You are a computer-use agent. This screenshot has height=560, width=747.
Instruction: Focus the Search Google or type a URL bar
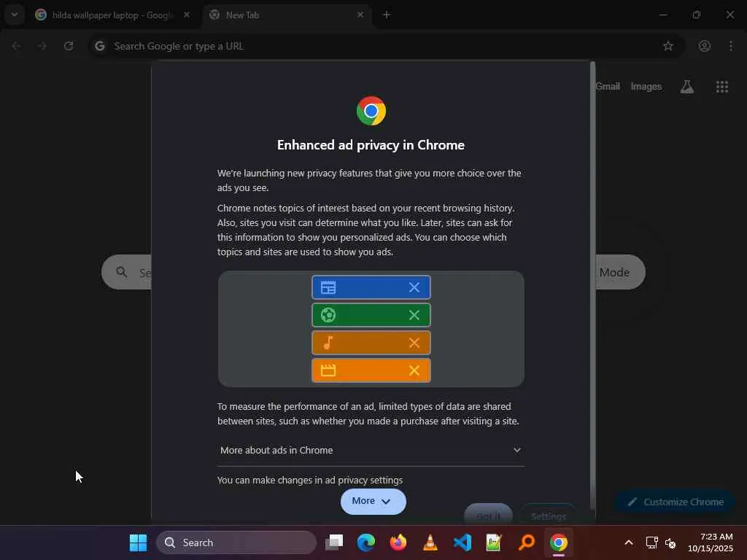point(386,46)
